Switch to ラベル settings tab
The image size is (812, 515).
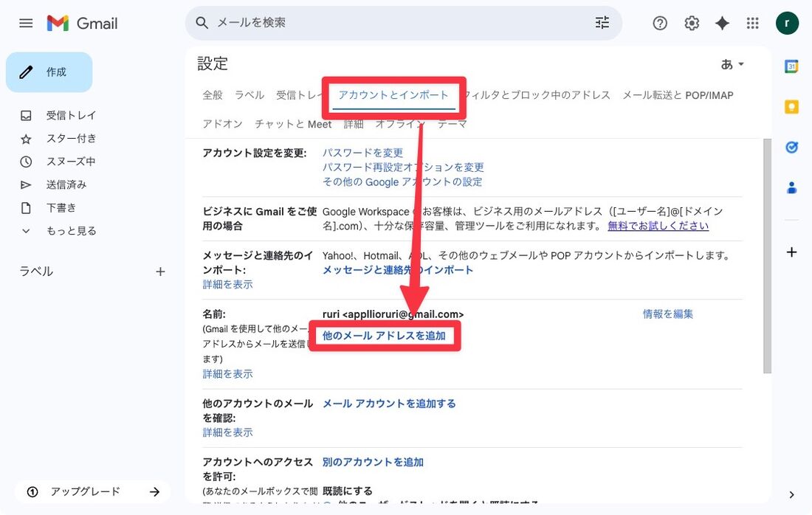(x=249, y=94)
